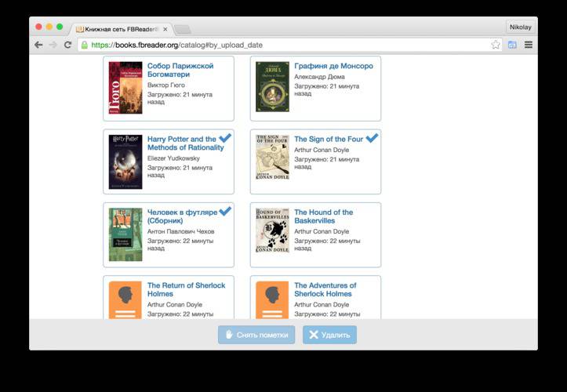Click the yellow minimize window button

(x=49, y=27)
